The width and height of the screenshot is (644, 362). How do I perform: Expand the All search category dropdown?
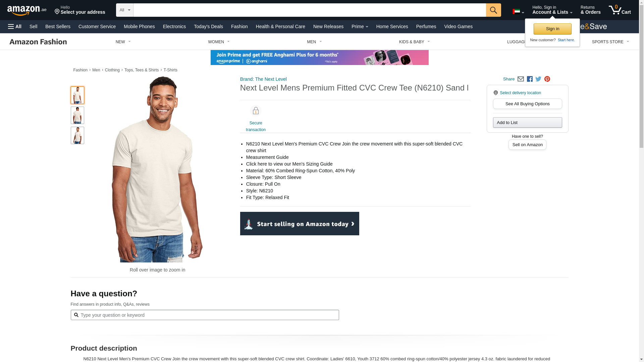click(x=125, y=10)
